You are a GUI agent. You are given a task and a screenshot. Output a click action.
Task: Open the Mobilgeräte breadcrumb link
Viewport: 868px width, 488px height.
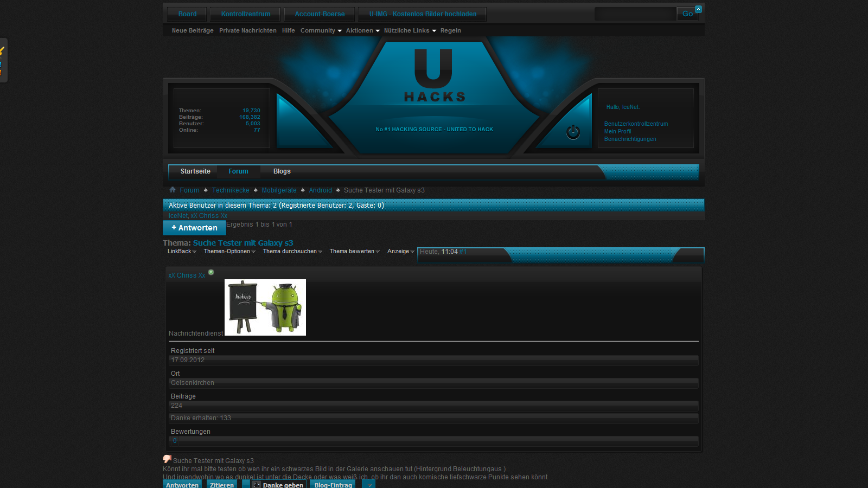279,190
